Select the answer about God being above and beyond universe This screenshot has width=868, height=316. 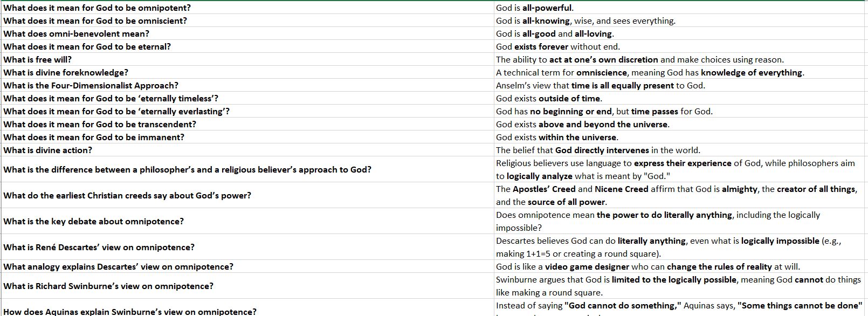point(582,124)
